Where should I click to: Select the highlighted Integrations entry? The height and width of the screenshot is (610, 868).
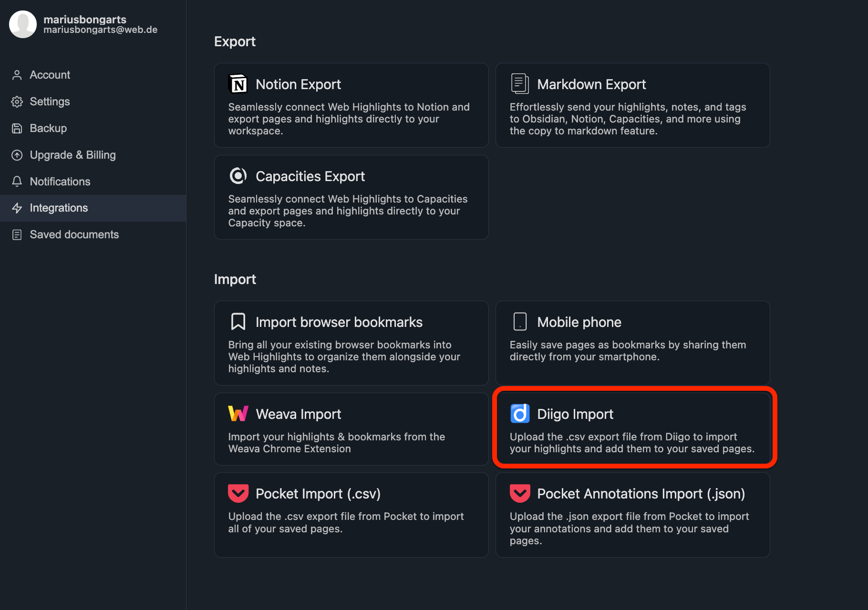59,208
